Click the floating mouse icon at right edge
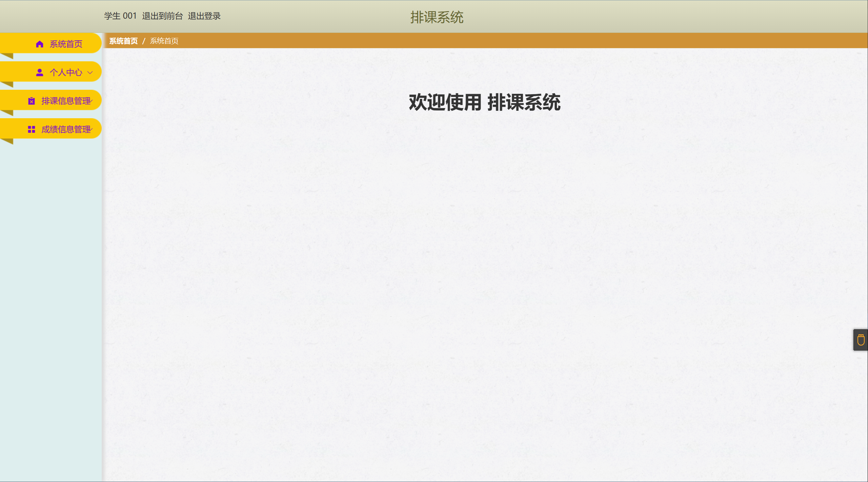The width and height of the screenshot is (868, 482). [861, 340]
